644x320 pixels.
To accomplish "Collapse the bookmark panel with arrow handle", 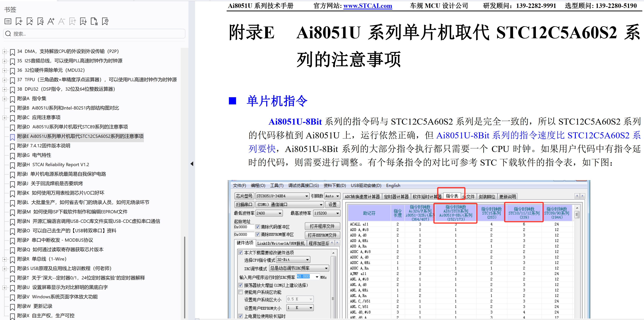I will [x=192, y=164].
